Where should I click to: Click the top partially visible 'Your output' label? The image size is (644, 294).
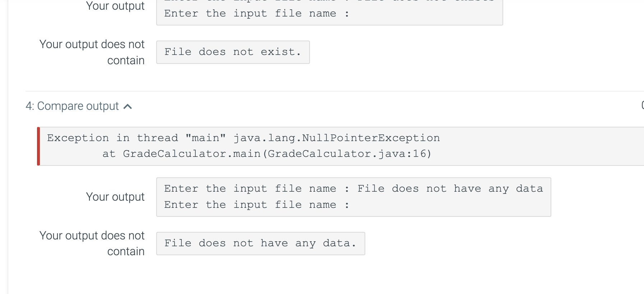click(x=115, y=6)
